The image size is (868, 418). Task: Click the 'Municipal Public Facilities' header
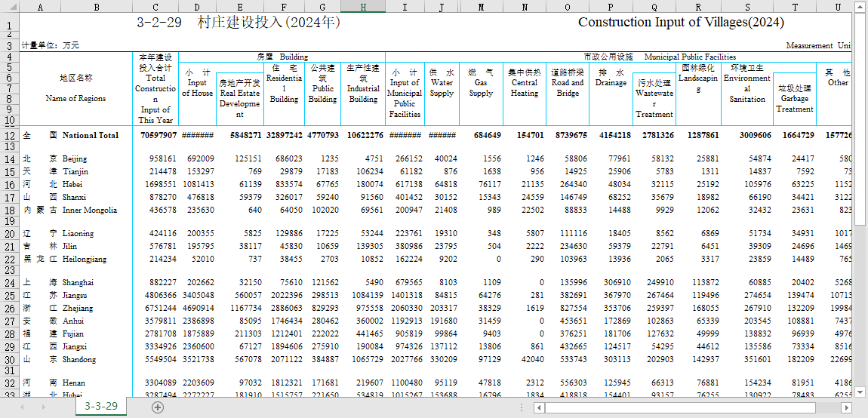tap(690, 57)
